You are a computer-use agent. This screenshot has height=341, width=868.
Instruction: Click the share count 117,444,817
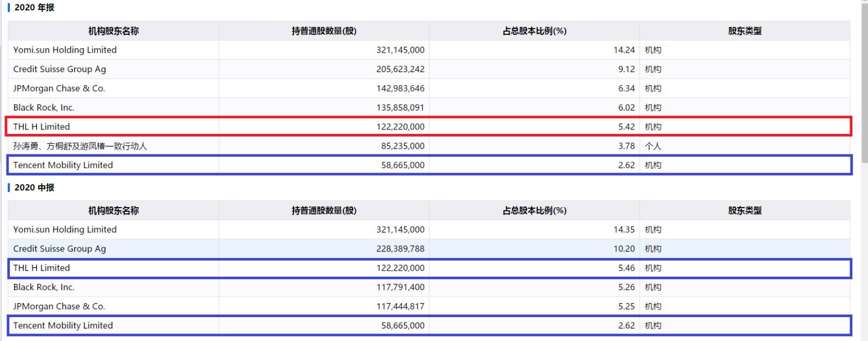click(x=400, y=306)
